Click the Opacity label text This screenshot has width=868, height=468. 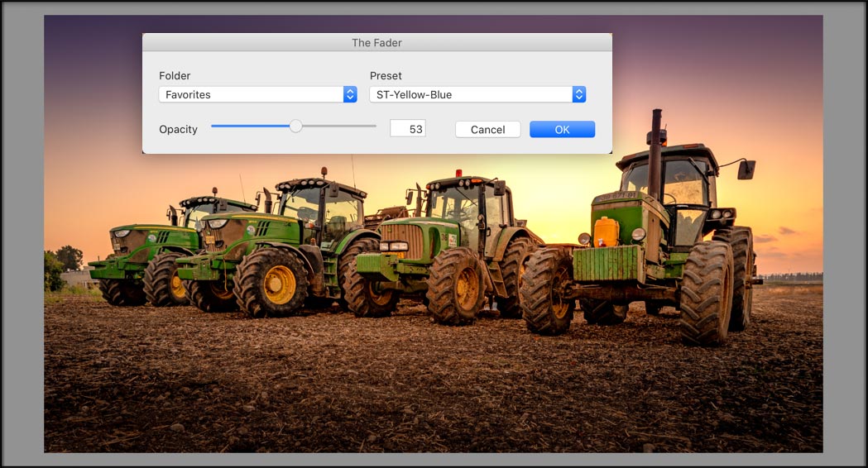(x=178, y=130)
